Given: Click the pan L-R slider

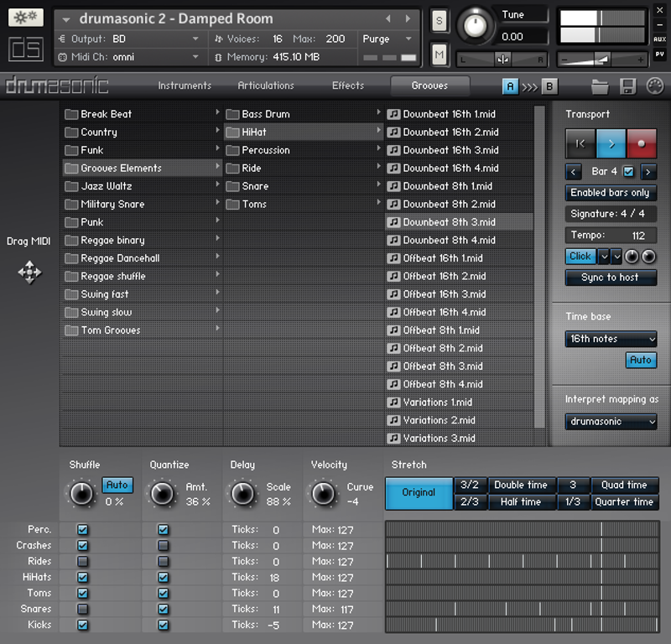Looking at the screenshot, I should coord(502,60).
